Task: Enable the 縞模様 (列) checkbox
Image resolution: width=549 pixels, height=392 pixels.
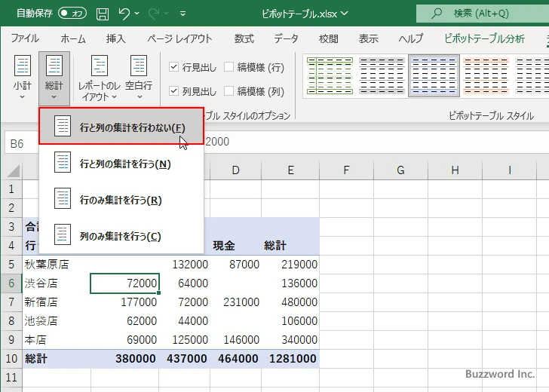Action: pos(228,91)
